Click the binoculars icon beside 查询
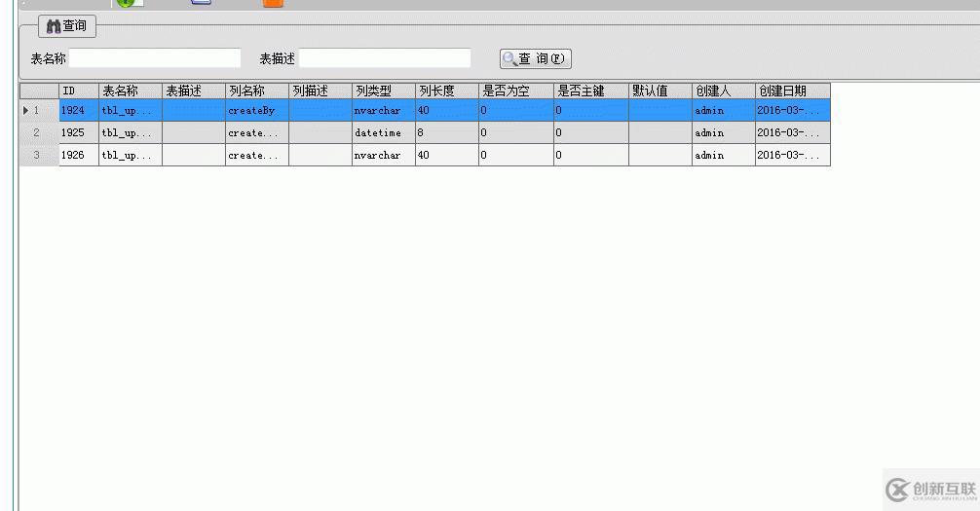980x511 pixels. pos(54,26)
